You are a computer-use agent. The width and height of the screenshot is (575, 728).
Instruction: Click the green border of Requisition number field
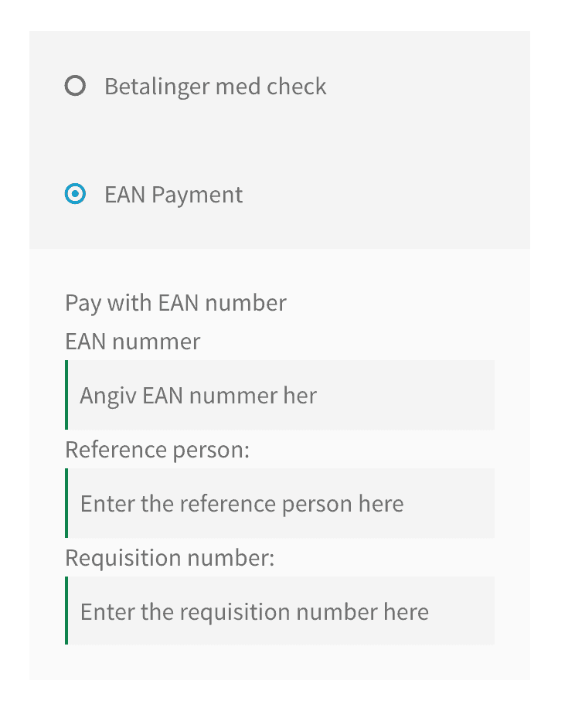[x=66, y=611]
